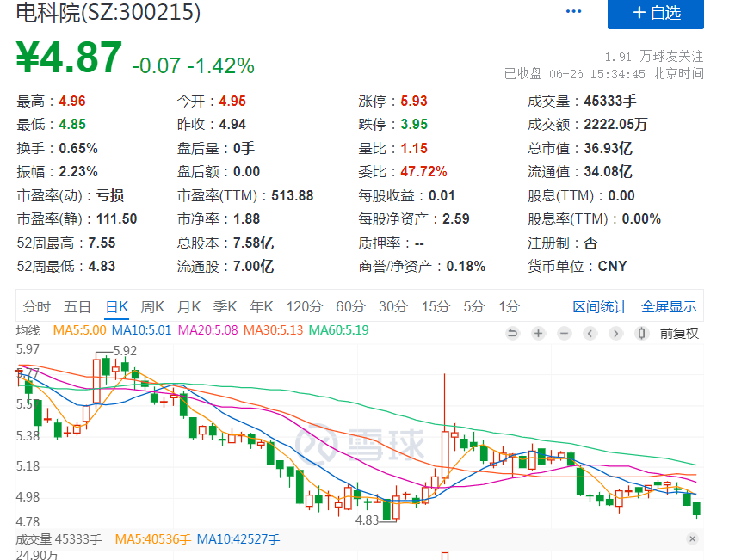The height and width of the screenshot is (560, 729).
Task: Click the MA10:5.01 moving average label
Action: tap(142, 330)
